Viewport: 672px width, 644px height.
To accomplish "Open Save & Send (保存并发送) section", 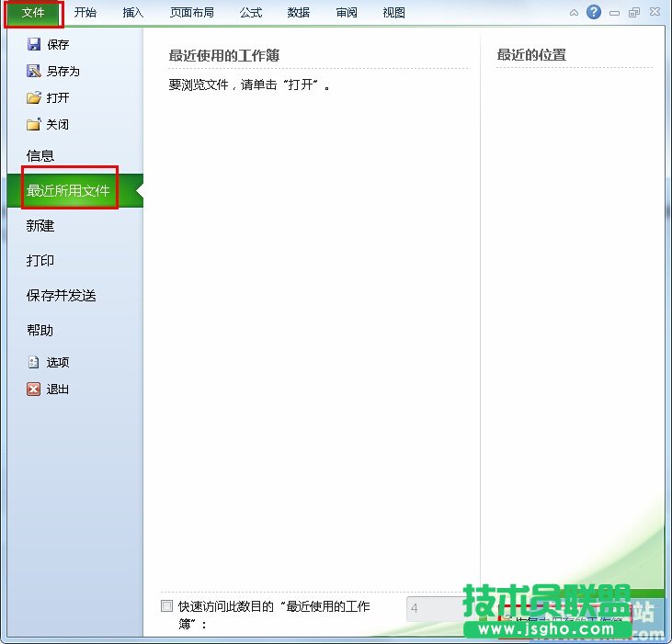I will [62, 295].
